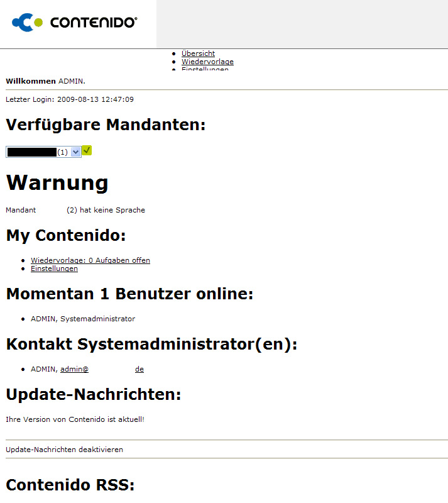
Task: Click 'Ihre Version von Contenido ist aktuell!' text
Action: click(75, 419)
